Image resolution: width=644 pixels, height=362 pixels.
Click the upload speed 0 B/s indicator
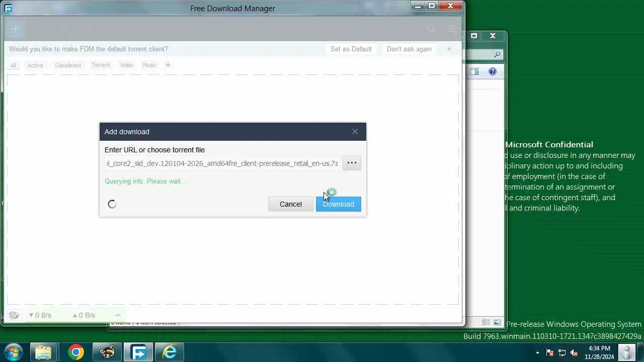pyautogui.click(x=84, y=315)
